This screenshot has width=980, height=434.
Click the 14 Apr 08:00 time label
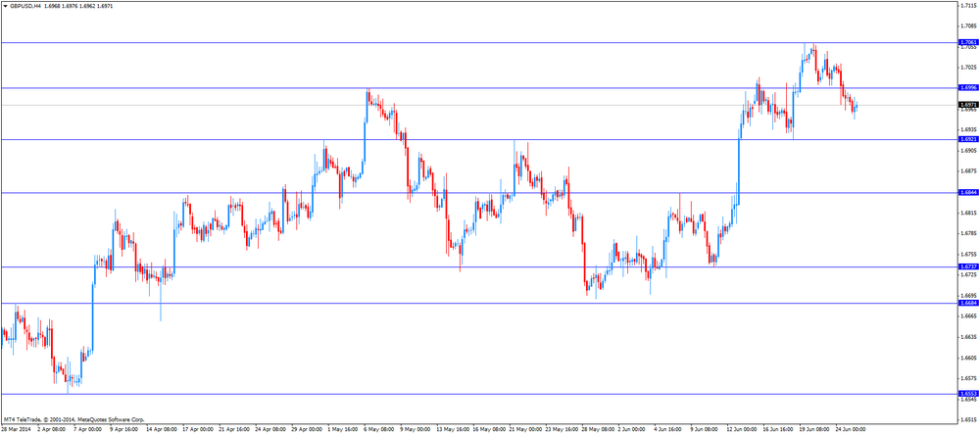pyautogui.click(x=162, y=430)
